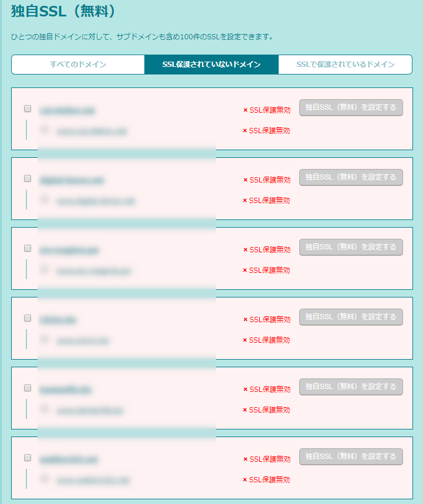423x504 pixels.
Task: Click 独自SSL(無料)を設定する in the last domain card
Action: (351, 456)
